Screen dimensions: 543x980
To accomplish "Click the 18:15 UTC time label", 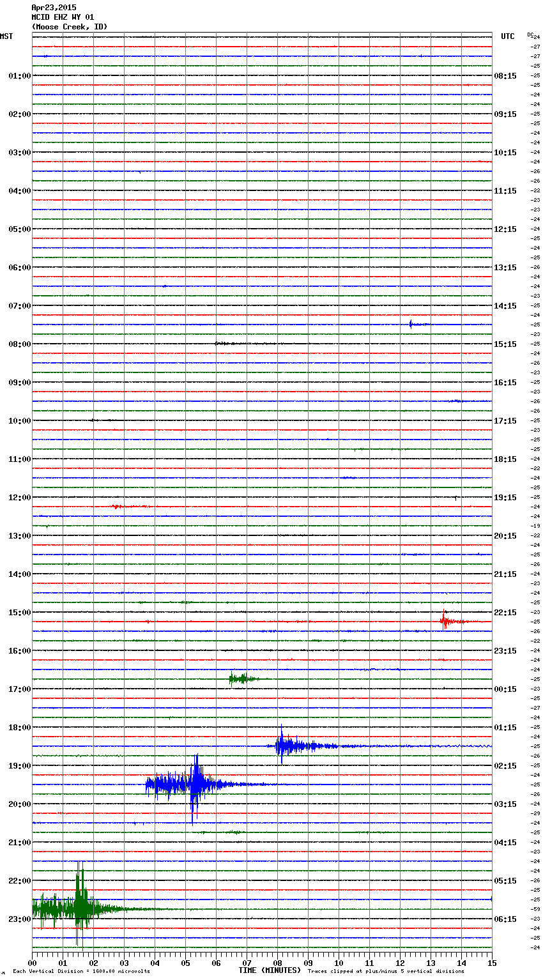I will pos(505,459).
